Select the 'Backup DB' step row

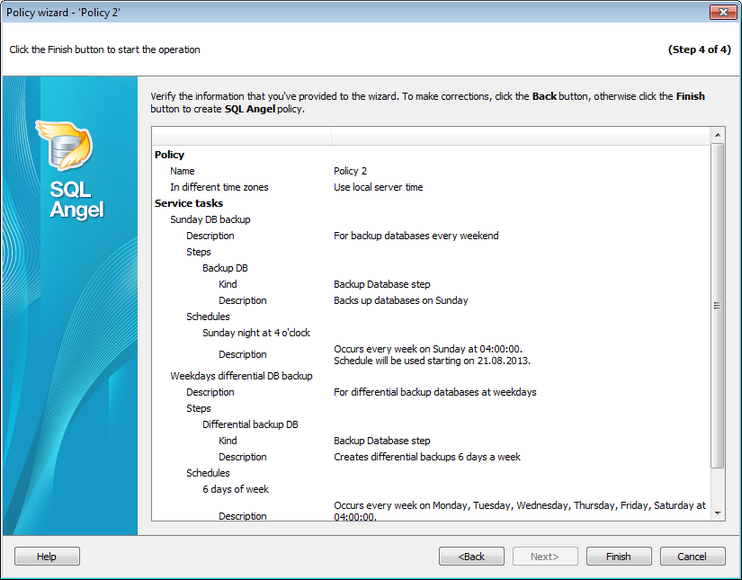[x=431, y=268]
